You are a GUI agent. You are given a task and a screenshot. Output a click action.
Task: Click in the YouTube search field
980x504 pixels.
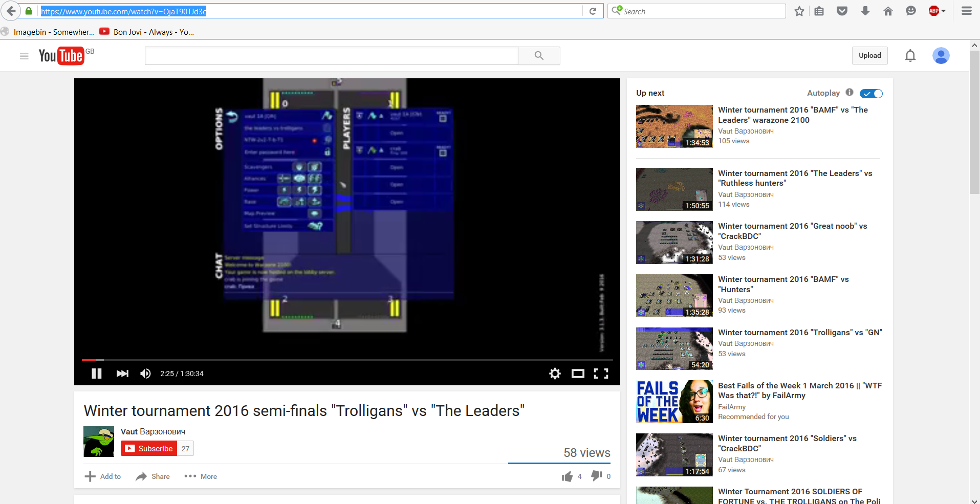[332, 56]
